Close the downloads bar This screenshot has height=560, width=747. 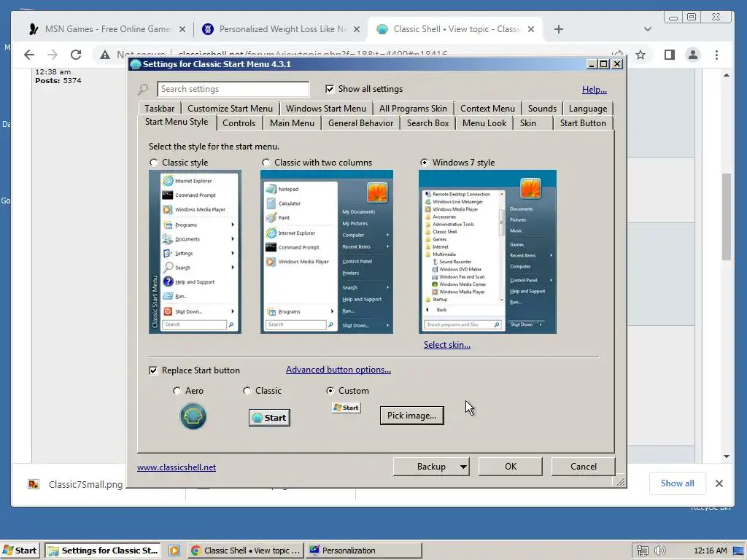click(x=719, y=483)
